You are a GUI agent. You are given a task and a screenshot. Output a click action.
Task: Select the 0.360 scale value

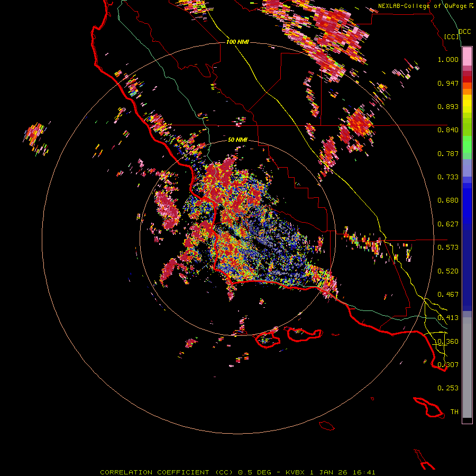(x=448, y=342)
